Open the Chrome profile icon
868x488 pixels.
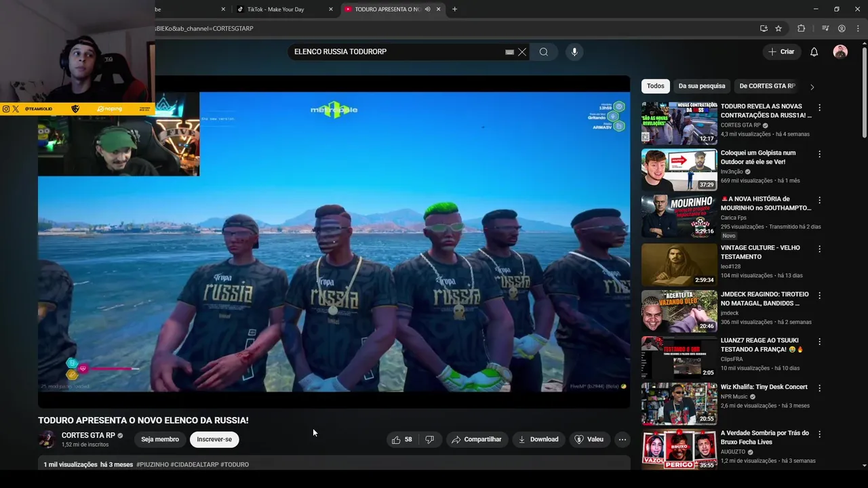[x=842, y=28]
